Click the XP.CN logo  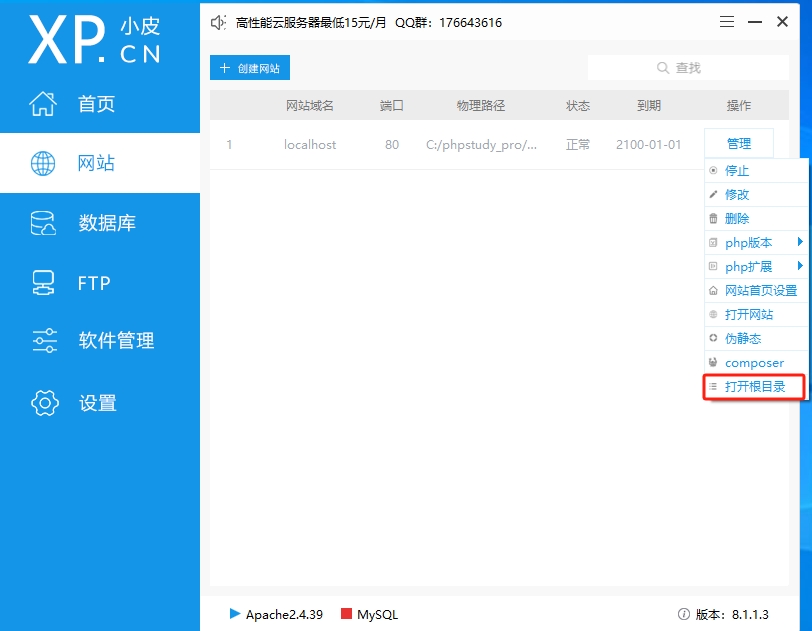(x=94, y=39)
